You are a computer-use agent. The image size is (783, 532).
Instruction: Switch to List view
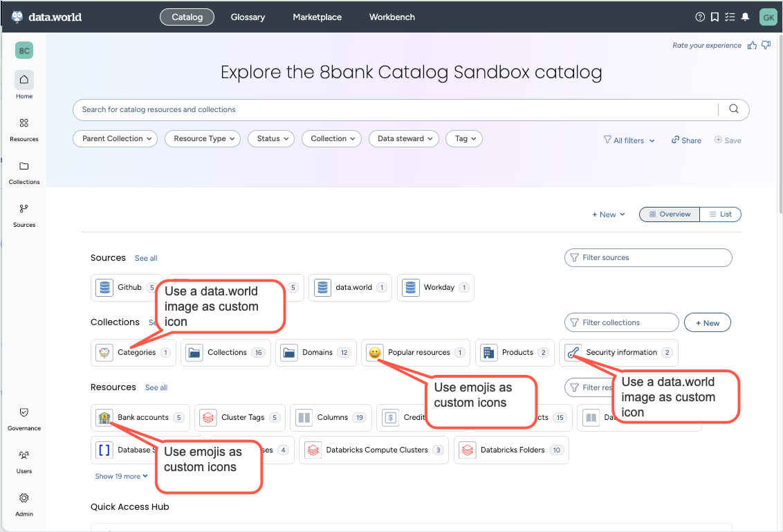click(720, 214)
